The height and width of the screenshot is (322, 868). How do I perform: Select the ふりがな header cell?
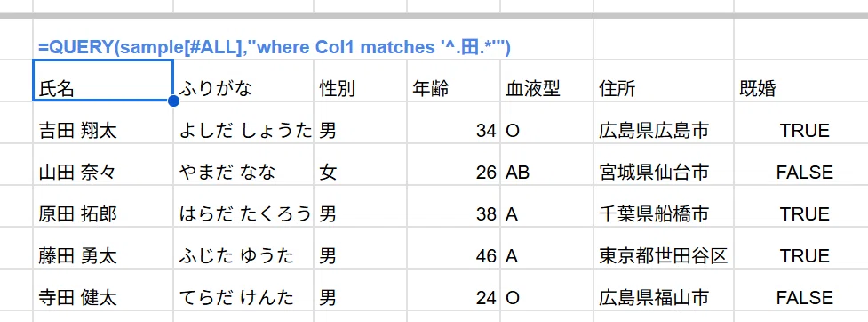243,80
